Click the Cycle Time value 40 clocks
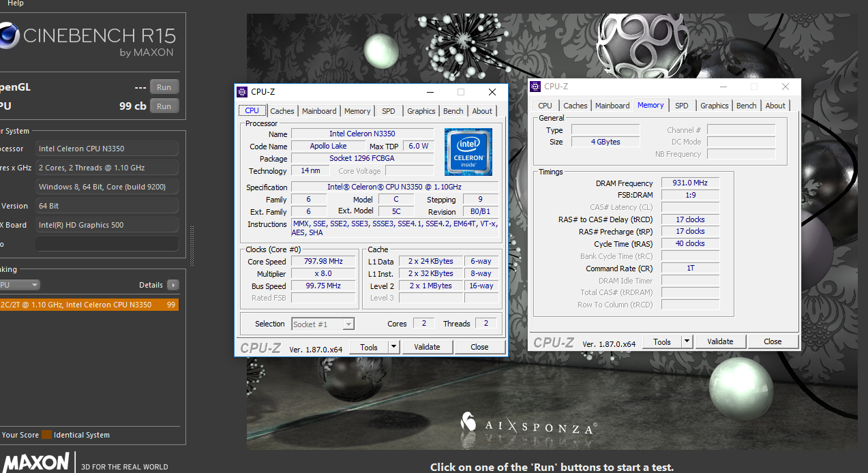The width and height of the screenshot is (868, 473). pos(690,244)
